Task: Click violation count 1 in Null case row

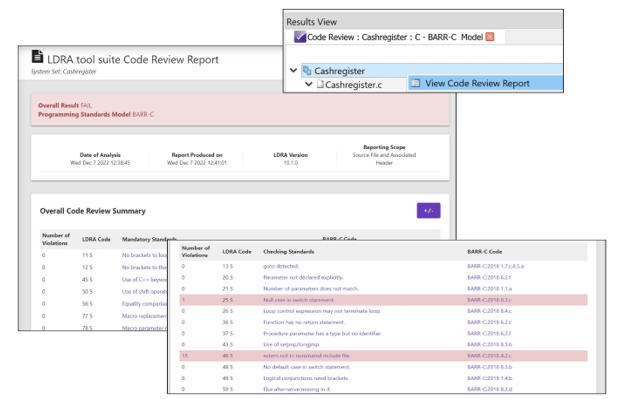Action: (183, 300)
